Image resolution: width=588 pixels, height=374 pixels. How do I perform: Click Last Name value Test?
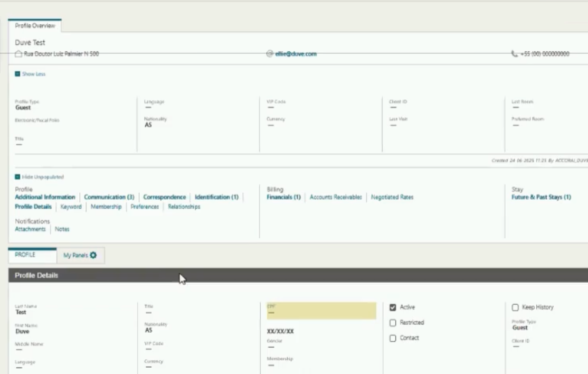21,312
